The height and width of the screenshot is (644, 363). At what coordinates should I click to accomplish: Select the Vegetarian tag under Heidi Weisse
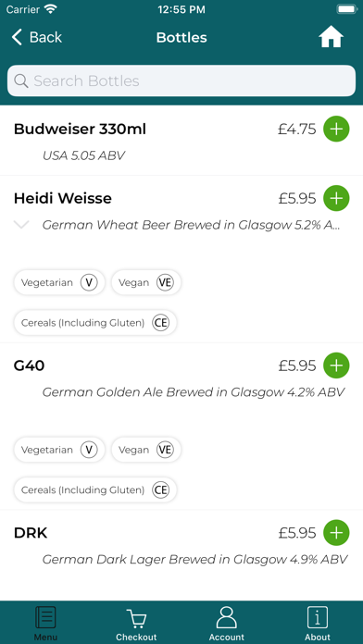tap(59, 282)
